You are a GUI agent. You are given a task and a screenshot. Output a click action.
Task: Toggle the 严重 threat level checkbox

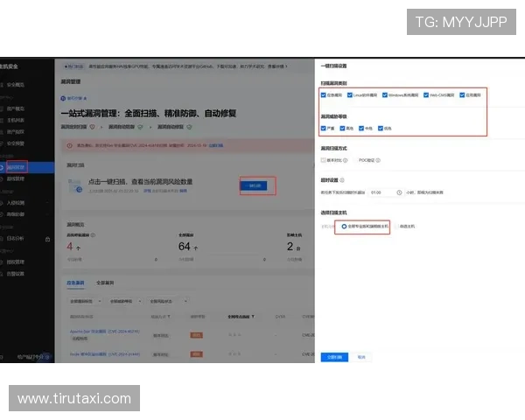pyautogui.click(x=323, y=129)
